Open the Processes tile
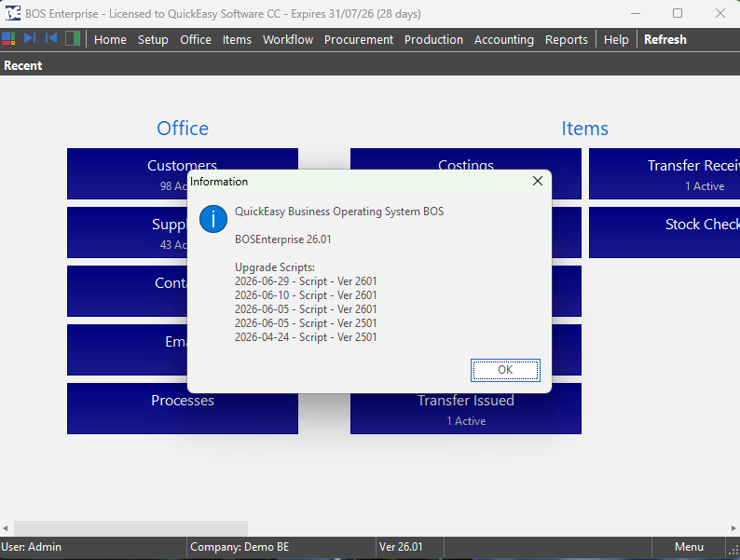The height and width of the screenshot is (560, 740). click(183, 408)
